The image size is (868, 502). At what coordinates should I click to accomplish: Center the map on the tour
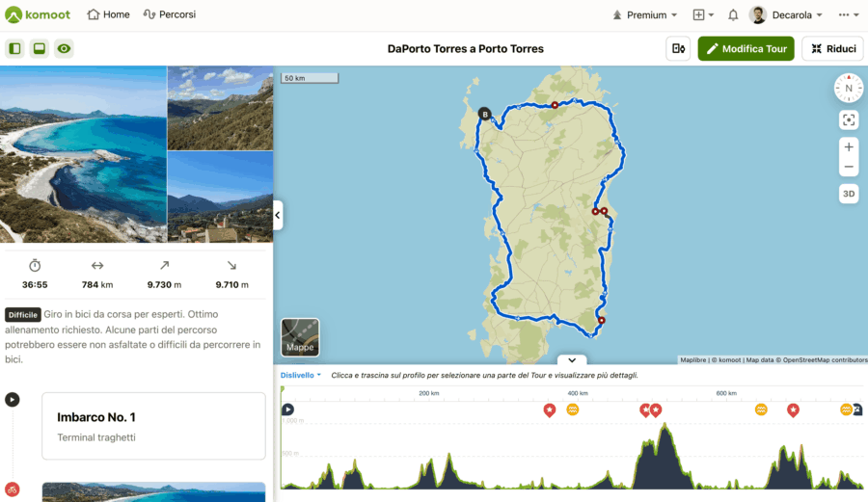click(849, 120)
